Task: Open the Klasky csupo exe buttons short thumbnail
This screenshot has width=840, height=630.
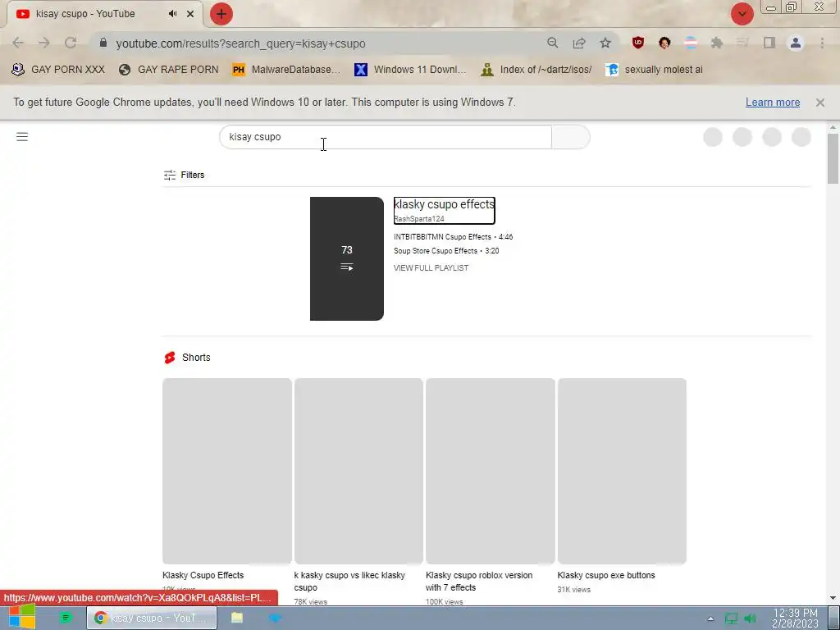Action: (622, 471)
